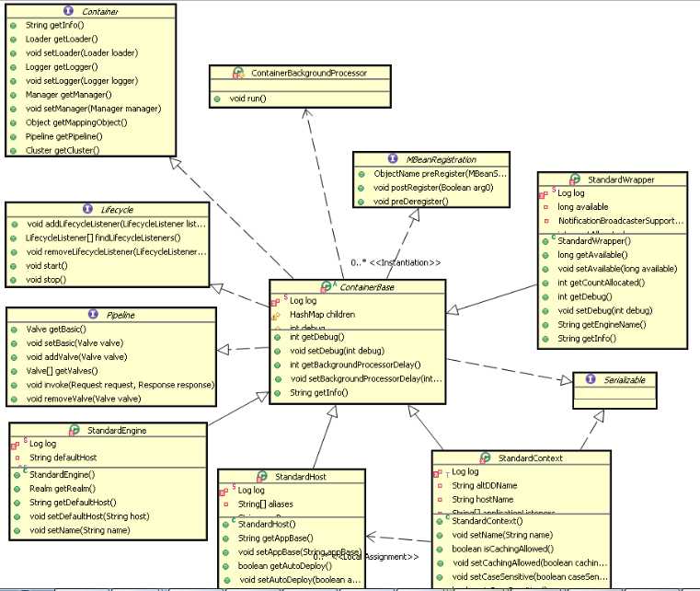Click void stop() in Lifecycle
The width and height of the screenshot is (700, 591).
click(x=46, y=280)
